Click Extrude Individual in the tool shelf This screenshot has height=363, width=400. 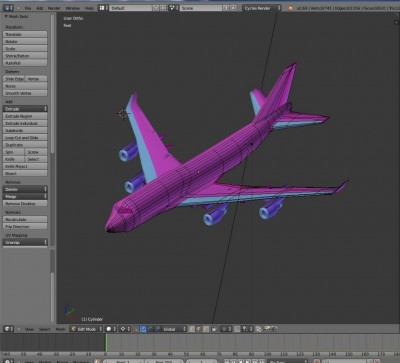pos(25,123)
